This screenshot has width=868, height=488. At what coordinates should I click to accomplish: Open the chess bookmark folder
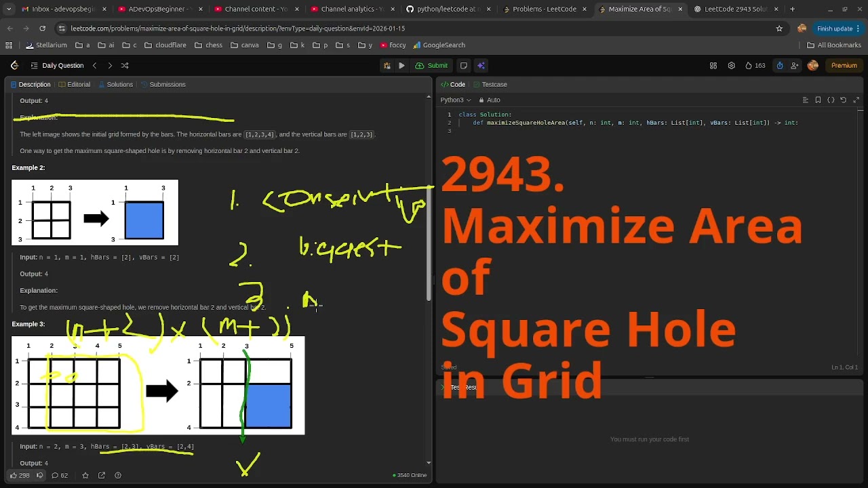pyautogui.click(x=208, y=45)
